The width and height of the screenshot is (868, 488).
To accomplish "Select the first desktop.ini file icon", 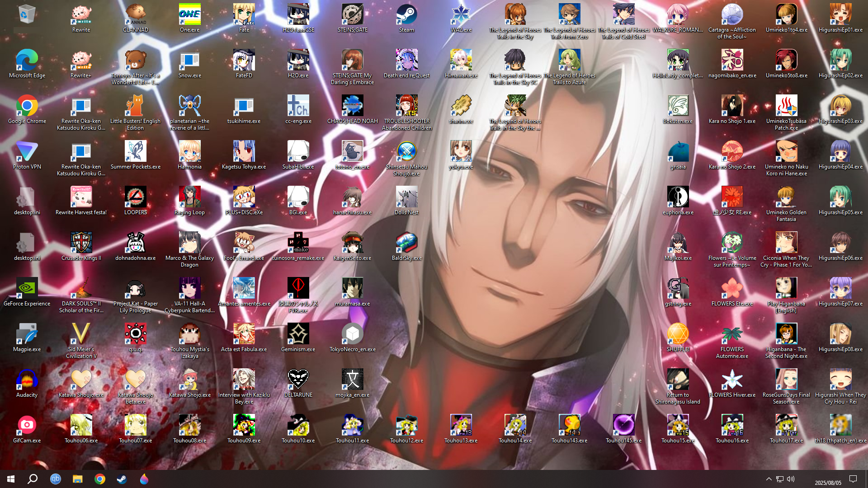I will click(27, 201).
